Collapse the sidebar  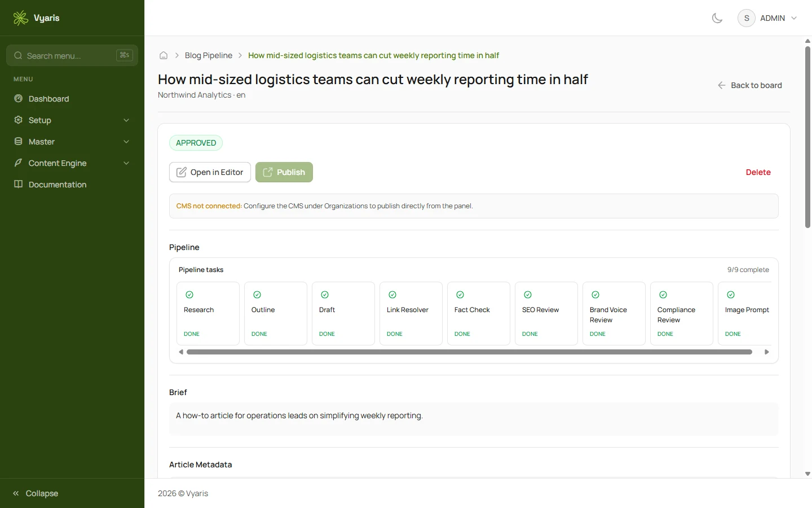[x=36, y=493]
